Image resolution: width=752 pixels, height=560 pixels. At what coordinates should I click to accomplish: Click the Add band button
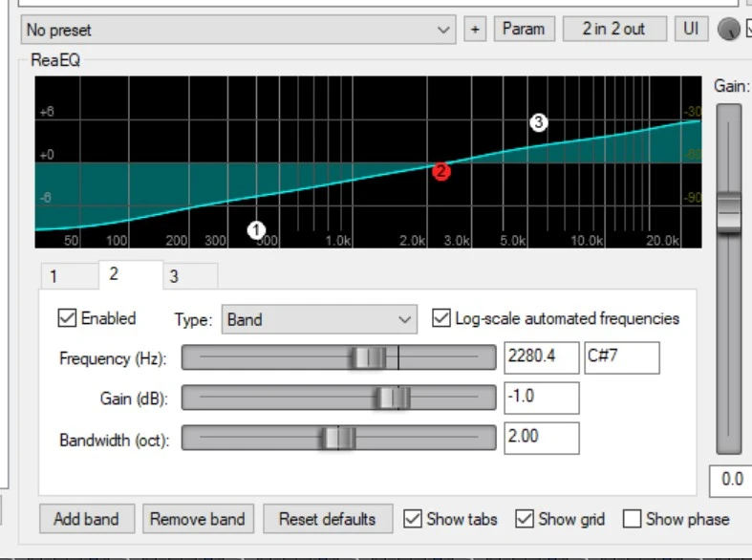point(87,519)
